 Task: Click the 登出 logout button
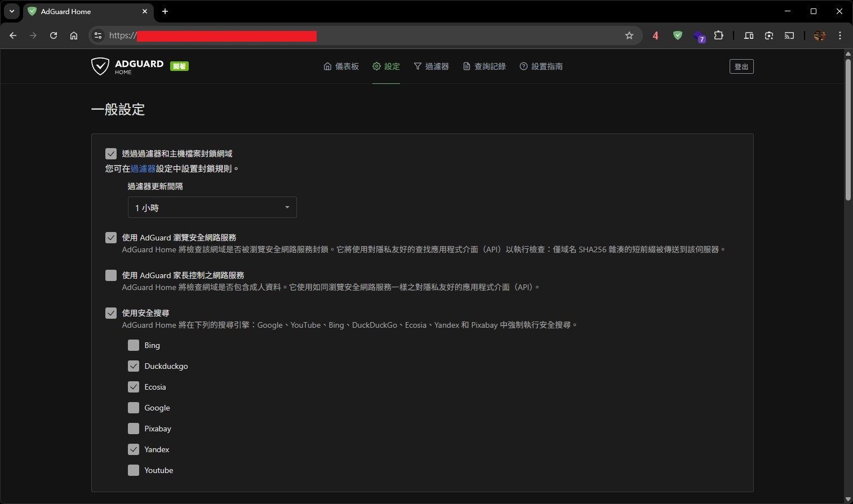[x=741, y=66]
